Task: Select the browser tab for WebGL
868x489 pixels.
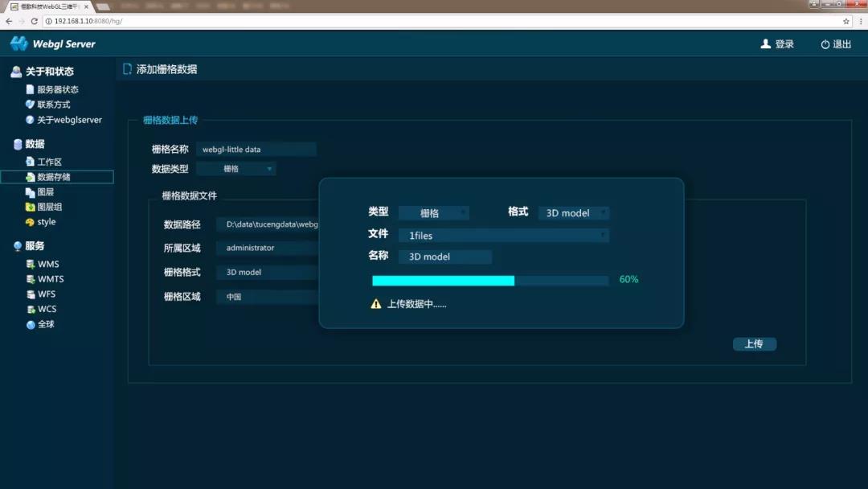Action: coord(47,6)
